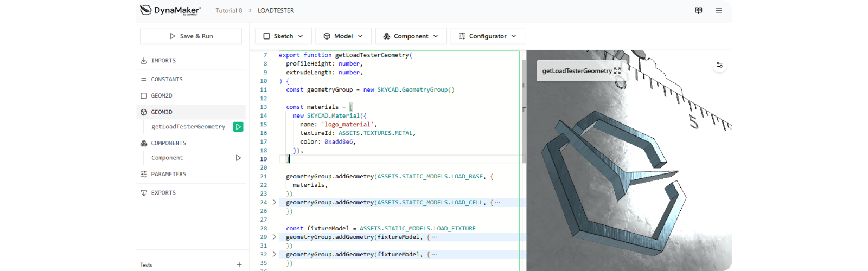This screenshot has height=271, width=868.
Task: Click the code editor vertical scrollbar
Action: pos(524,108)
